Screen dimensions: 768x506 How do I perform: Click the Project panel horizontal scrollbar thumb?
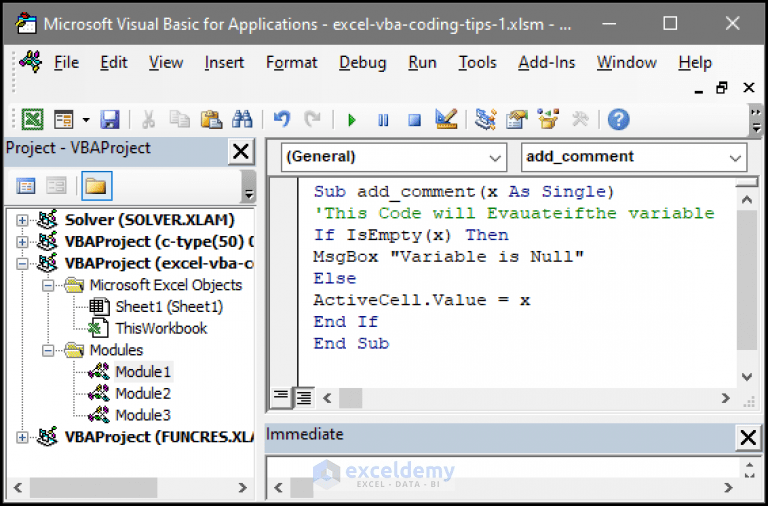(x=93, y=488)
